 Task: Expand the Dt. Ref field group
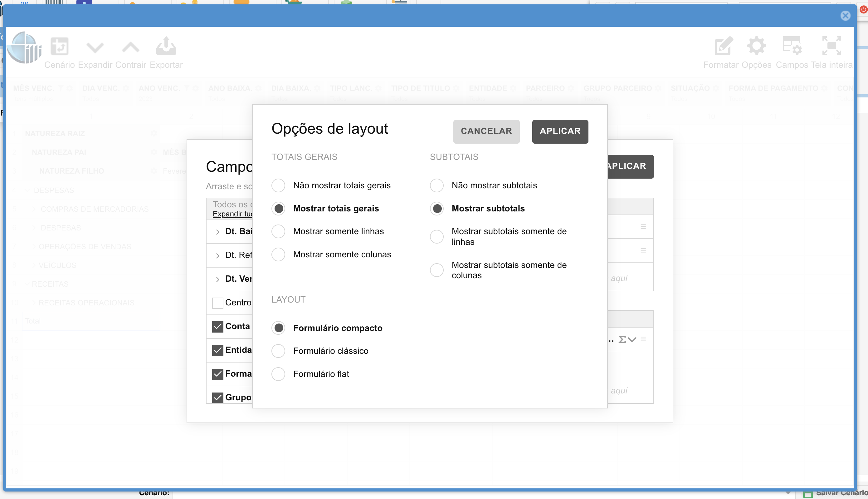pos(218,256)
